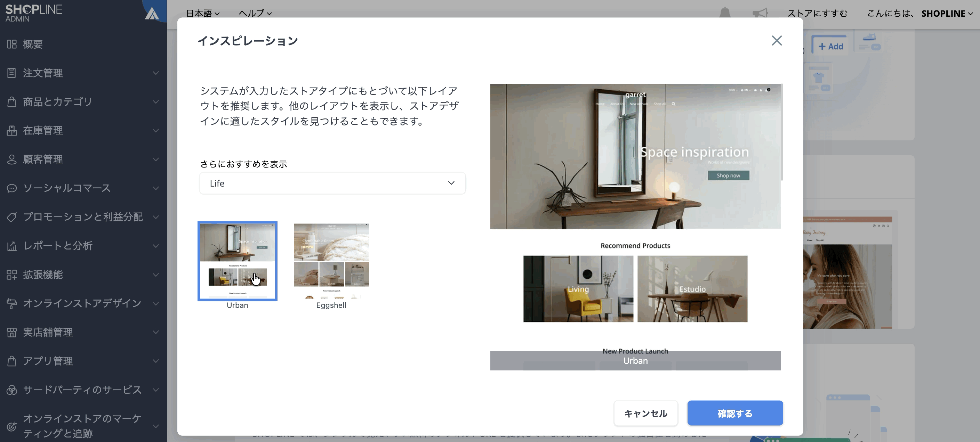The height and width of the screenshot is (442, 980).
Task: Open the 日本語 language dropdown
Action: [203, 13]
